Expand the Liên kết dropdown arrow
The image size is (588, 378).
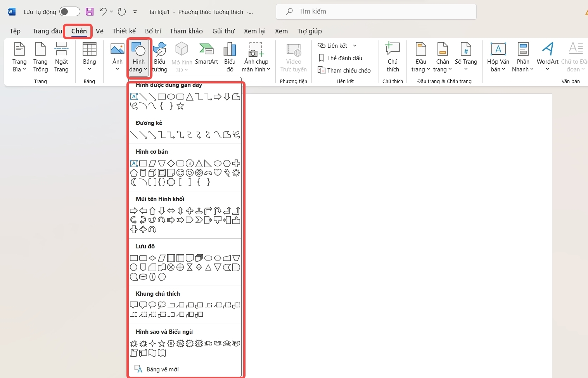[355, 46]
